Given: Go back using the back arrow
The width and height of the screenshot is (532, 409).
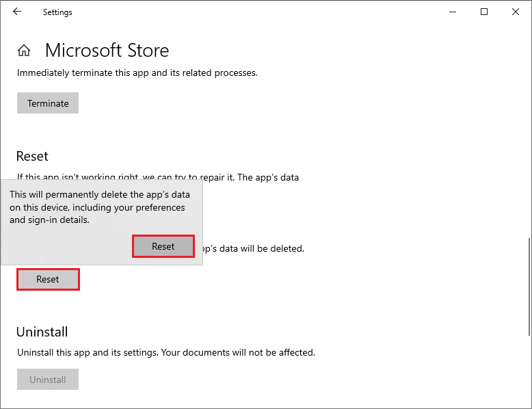Looking at the screenshot, I should (17, 12).
